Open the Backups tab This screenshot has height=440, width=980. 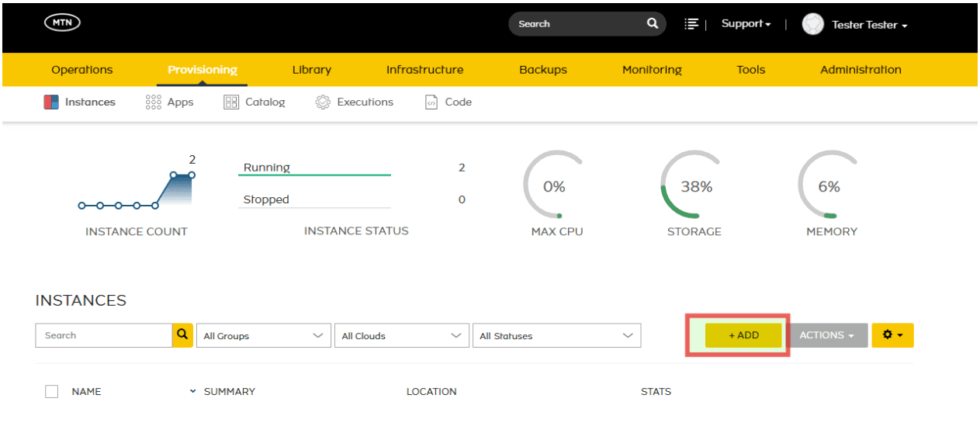(543, 70)
